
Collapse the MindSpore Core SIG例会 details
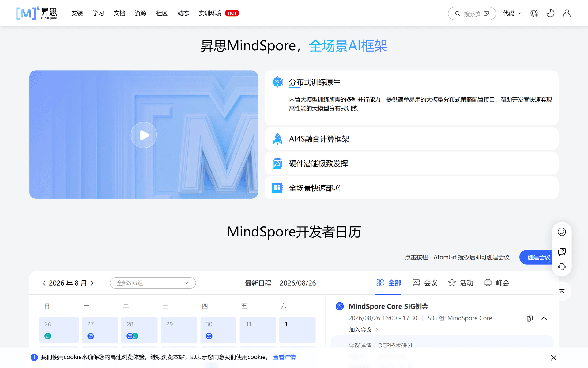click(x=544, y=318)
